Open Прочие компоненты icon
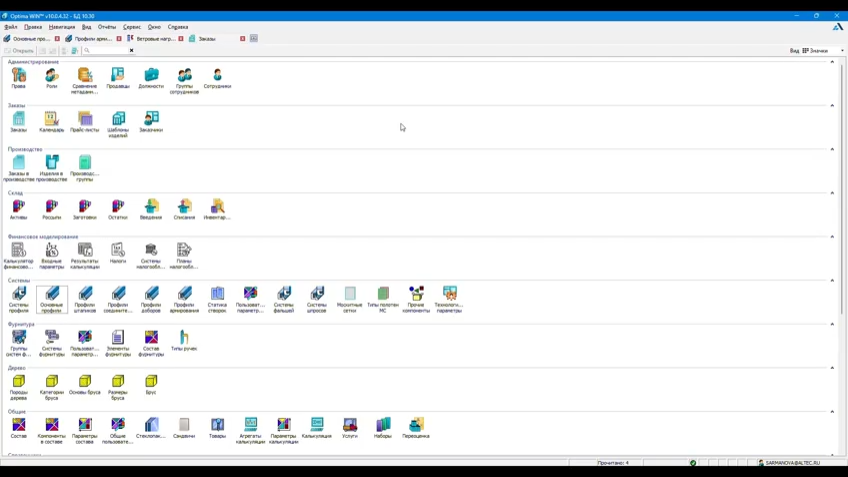Screen dimensions: 848x477 pyautogui.click(x=416, y=300)
